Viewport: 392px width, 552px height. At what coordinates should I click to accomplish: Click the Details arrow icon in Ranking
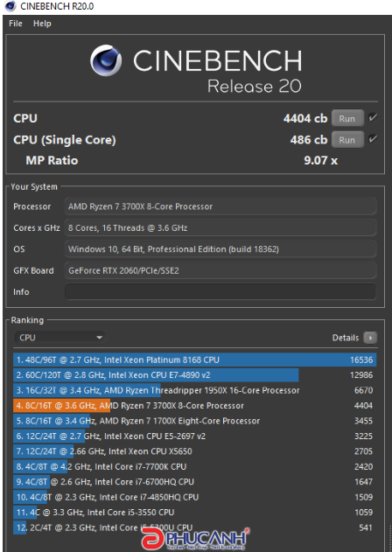click(370, 338)
